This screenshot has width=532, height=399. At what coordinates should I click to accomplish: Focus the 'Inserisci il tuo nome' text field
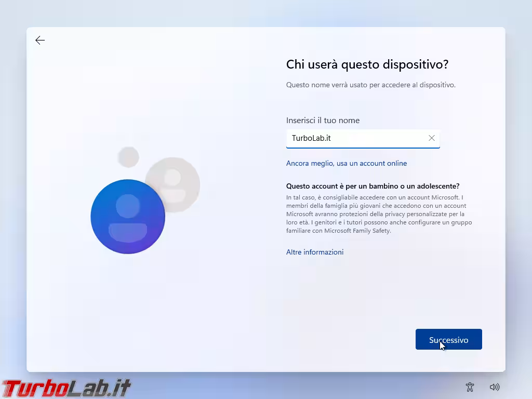tap(356, 138)
